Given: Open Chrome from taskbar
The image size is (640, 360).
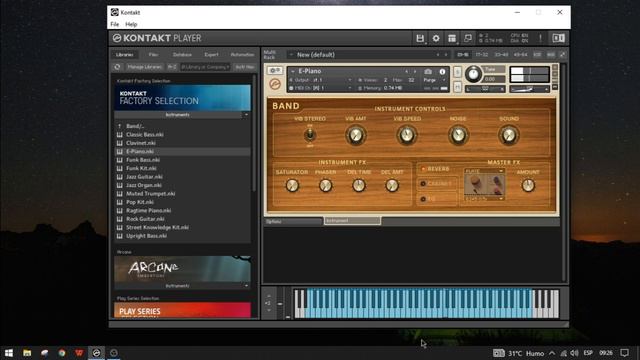Looking at the screenshot, I should tap(62, 353).
